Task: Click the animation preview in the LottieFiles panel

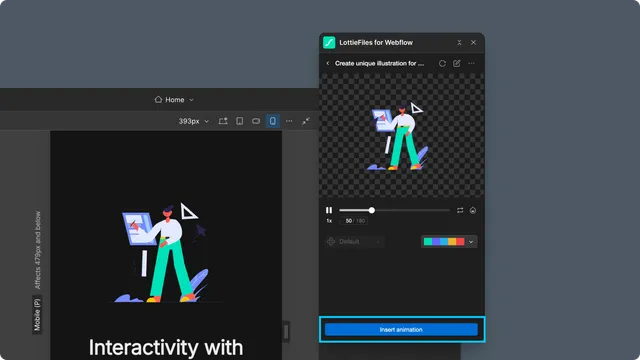Action: coord(402,136)
